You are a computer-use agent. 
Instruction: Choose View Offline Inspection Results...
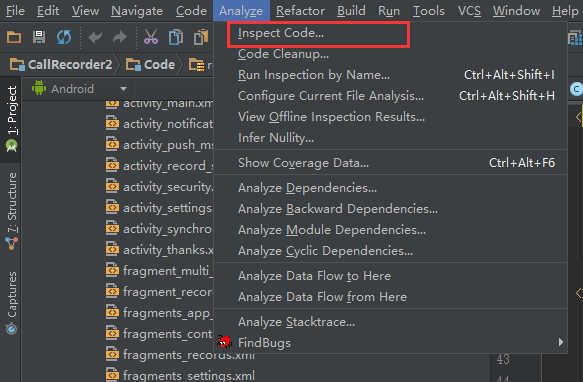coord(390,117)
